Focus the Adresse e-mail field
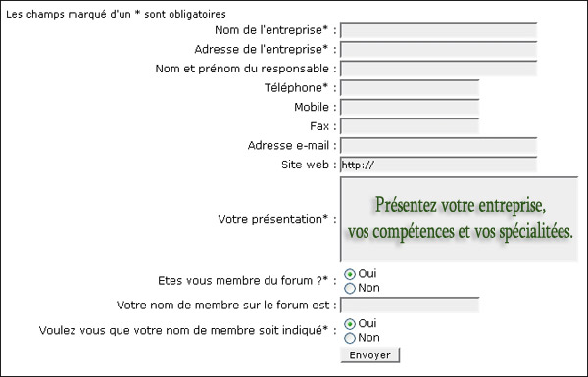Screen dimensions: 588x377 [438, 145]
